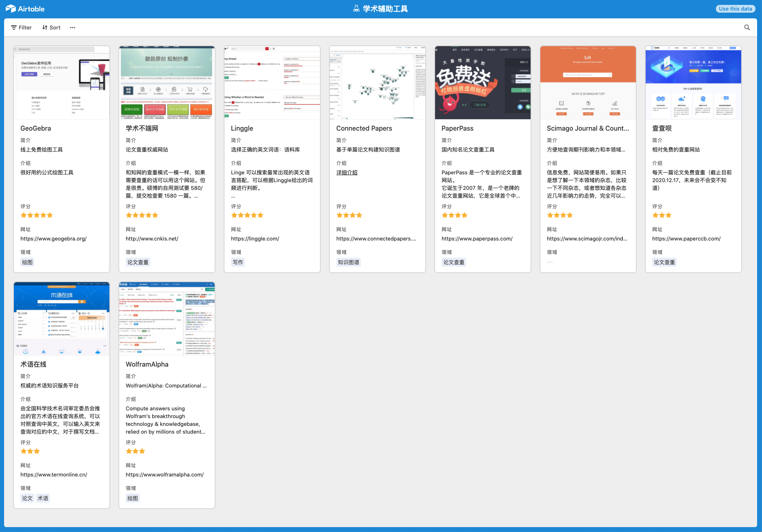Click the three-star rating on WolframAlpha card
762x532 pixels.
click(136, 451)
